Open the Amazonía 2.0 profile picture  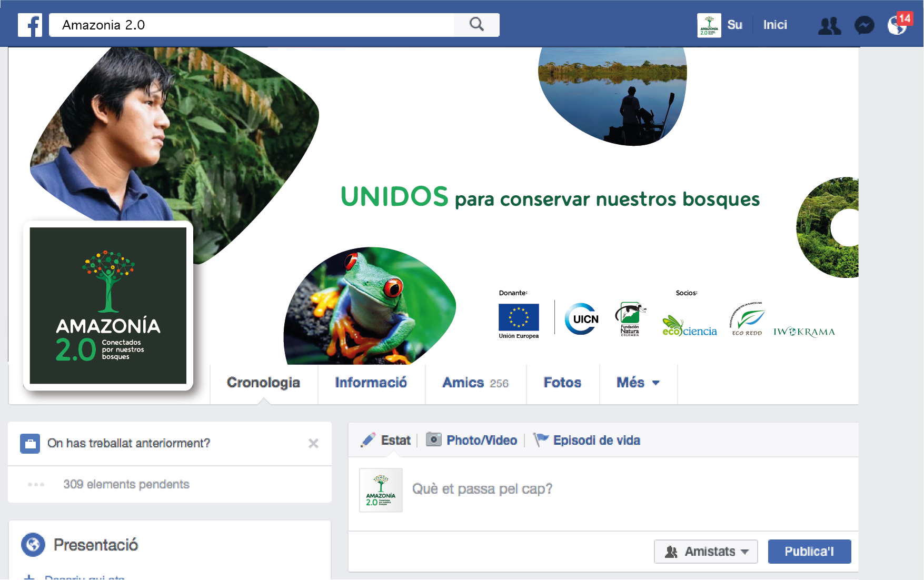coord(108,306)
